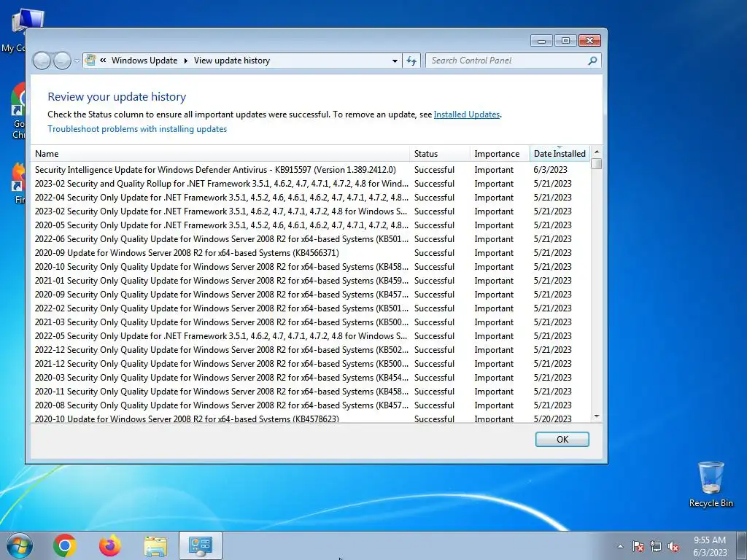The height and width of the screenshot is (560, 747).
Task: Select 2022-04 Security Only Update .NET row
Action: coord(311,198)
